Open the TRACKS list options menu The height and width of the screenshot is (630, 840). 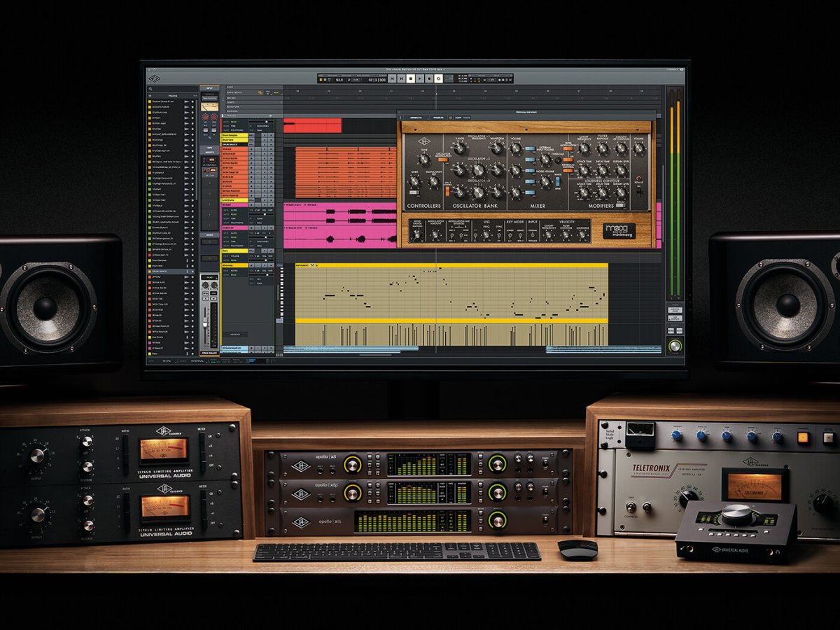click(x=195, y=96)
